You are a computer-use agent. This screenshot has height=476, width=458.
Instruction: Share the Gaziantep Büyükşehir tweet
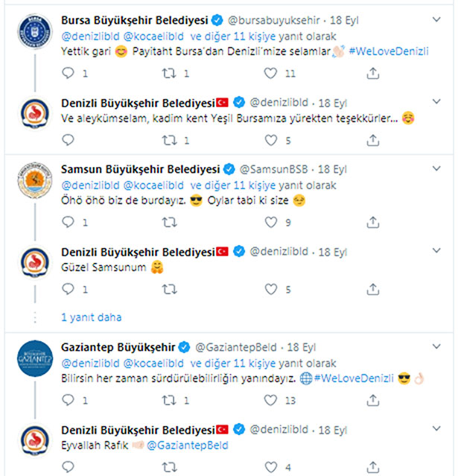[372, 401]
